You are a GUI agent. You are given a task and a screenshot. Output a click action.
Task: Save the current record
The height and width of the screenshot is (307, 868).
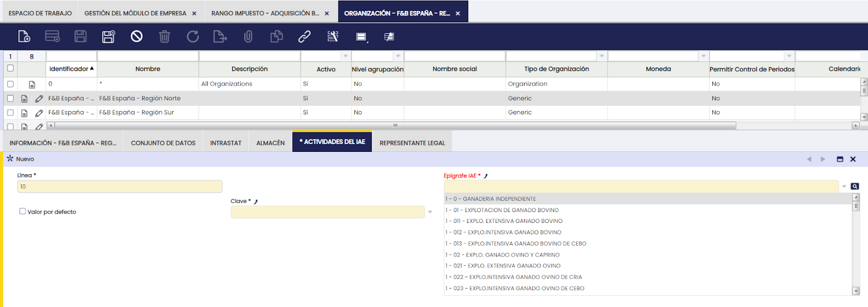click(x=80, y=36)
